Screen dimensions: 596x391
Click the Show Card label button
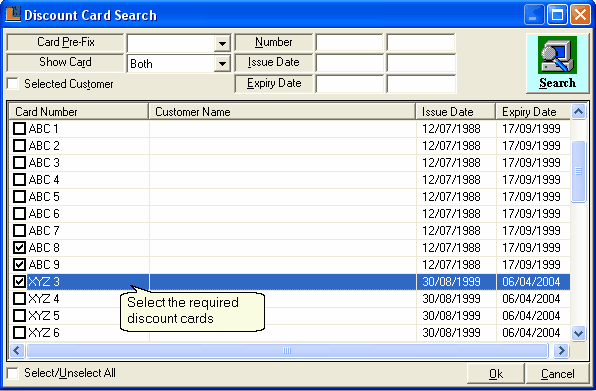coord(65,62)
